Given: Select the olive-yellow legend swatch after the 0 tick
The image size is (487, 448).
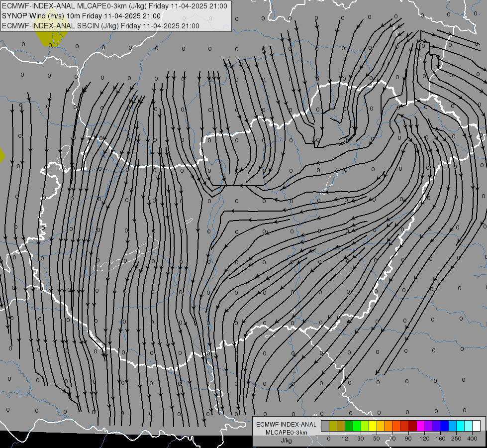Looking at the screenshot, I should (x=333, y=426).
